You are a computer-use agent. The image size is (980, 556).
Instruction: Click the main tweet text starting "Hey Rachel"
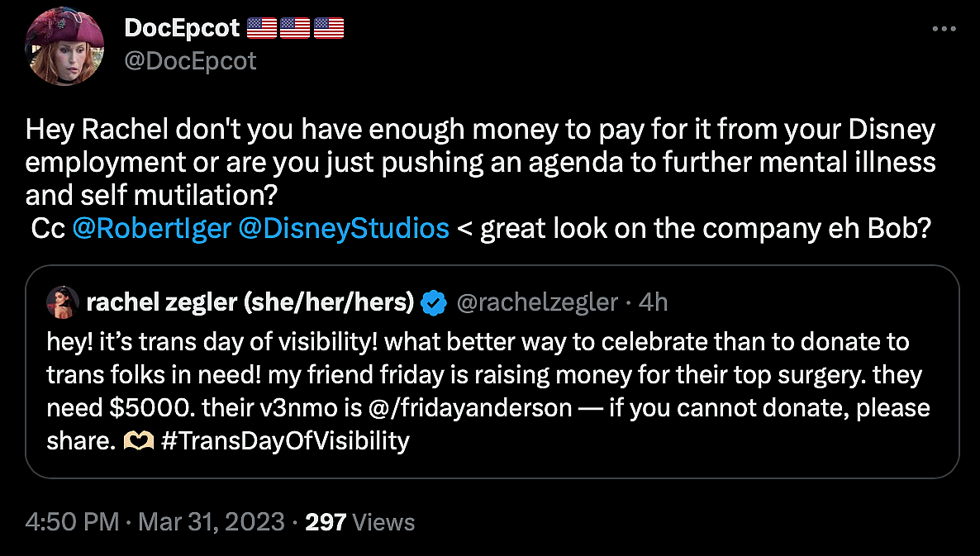(479, 164)
